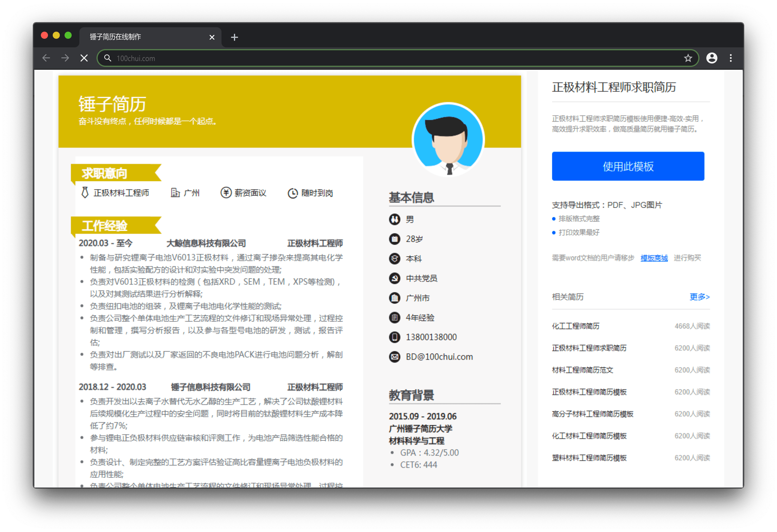Click the city icon next to 广州市
Image resolution: width=777 pixels, height=532 pixels.
tap(394, 298)
